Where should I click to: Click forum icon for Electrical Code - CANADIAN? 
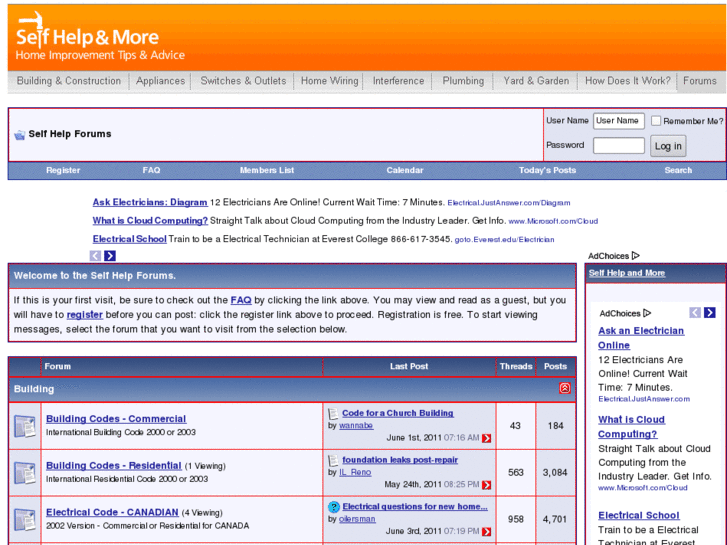click(25, 519)
